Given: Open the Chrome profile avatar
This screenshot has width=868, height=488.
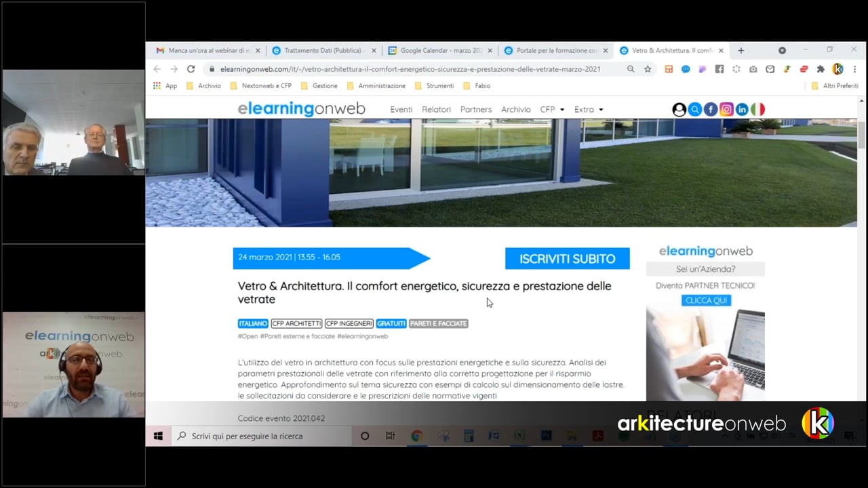Looking at the screenshot, I should click(x=838, y=69).
